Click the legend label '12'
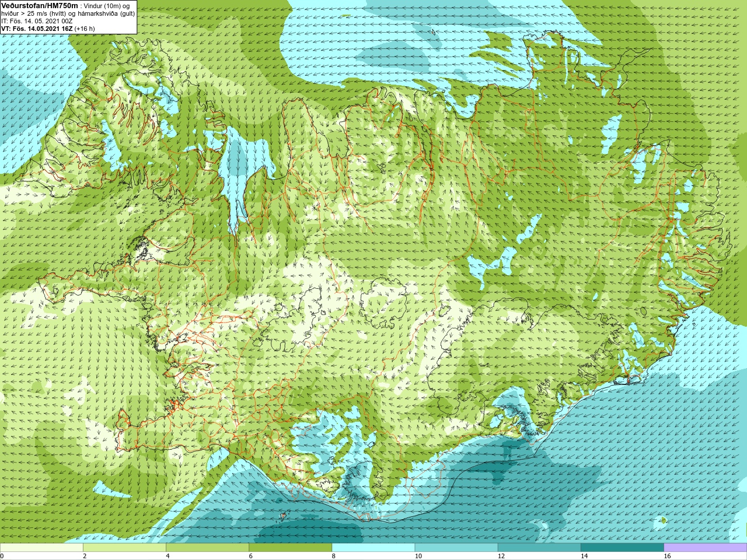This screenshot has height=560, width=747. coord(501,556)
